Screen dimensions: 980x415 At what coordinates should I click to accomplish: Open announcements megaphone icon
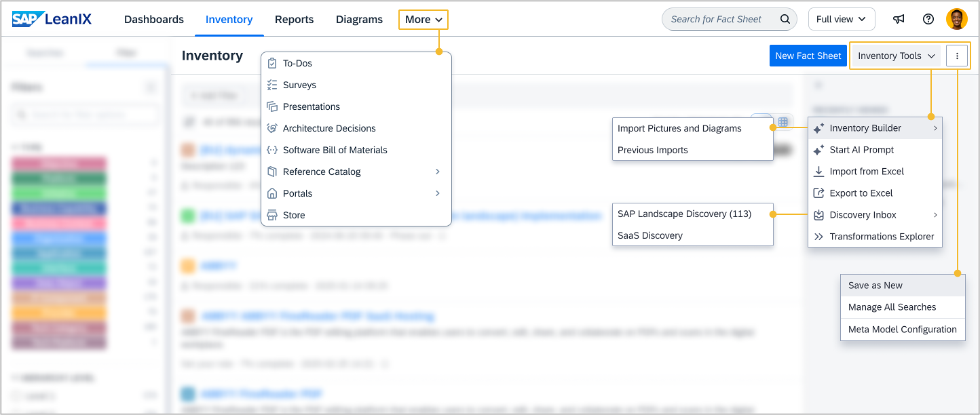899,19
